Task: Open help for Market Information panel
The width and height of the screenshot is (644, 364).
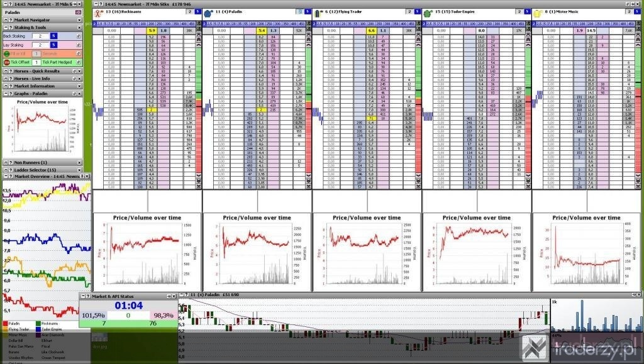Action: point(11,86)
